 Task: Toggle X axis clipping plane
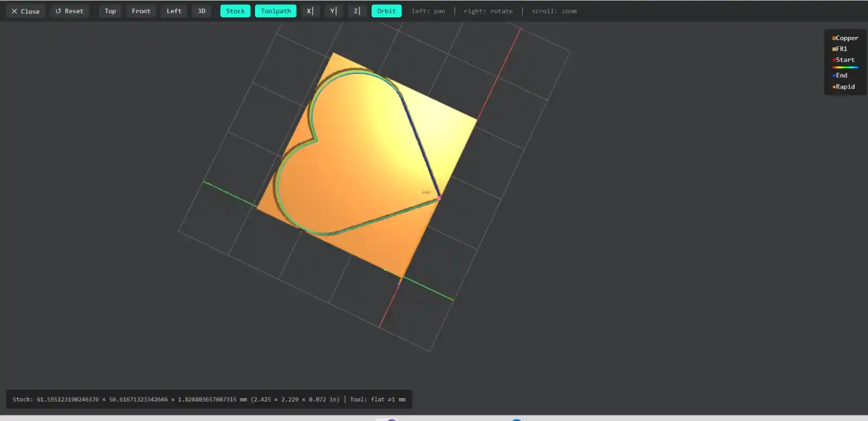(x=310, y=11)
